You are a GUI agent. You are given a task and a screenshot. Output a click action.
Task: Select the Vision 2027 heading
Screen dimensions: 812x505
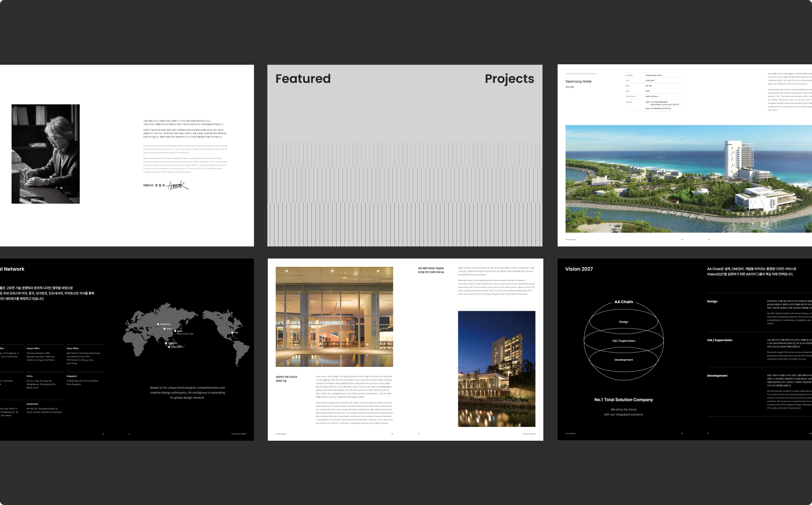[579, 269]
